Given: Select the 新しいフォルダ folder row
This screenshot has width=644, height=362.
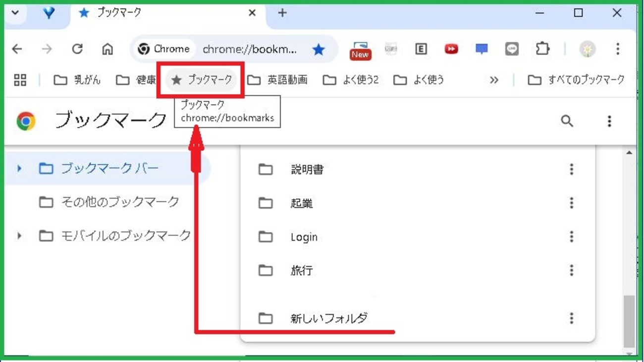Looking at the screenshot, I should tap(417, 318).
